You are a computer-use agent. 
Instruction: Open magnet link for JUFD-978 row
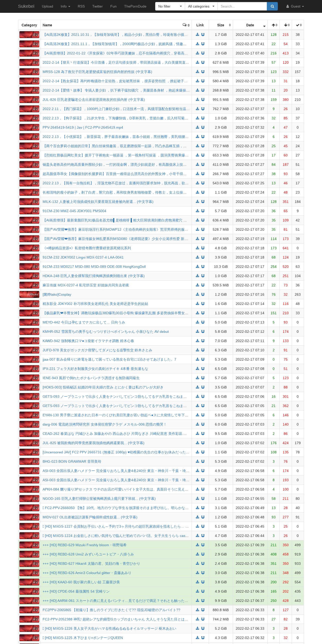point(203,350)
